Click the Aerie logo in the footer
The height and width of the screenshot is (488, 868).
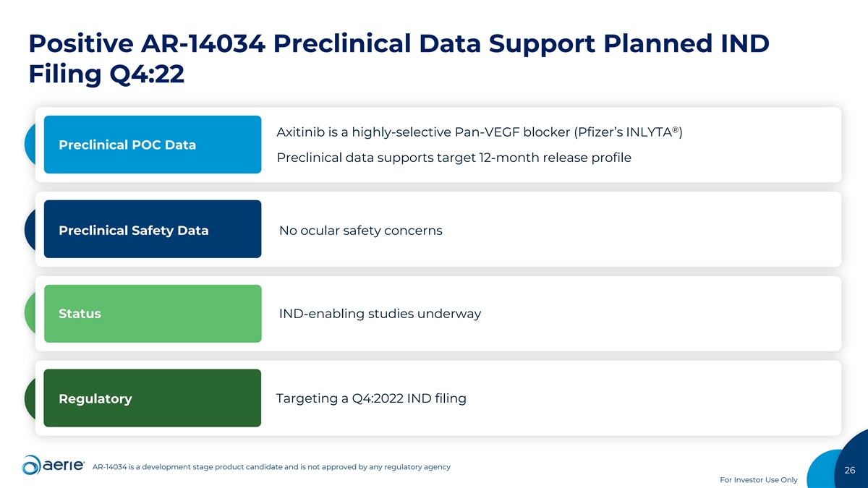coord(54,466)
